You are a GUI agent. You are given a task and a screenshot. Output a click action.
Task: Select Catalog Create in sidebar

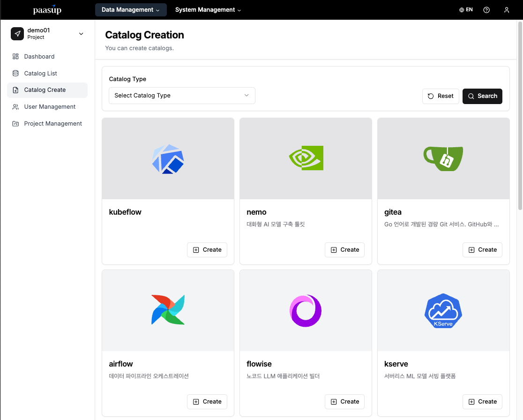pos(47,90)
